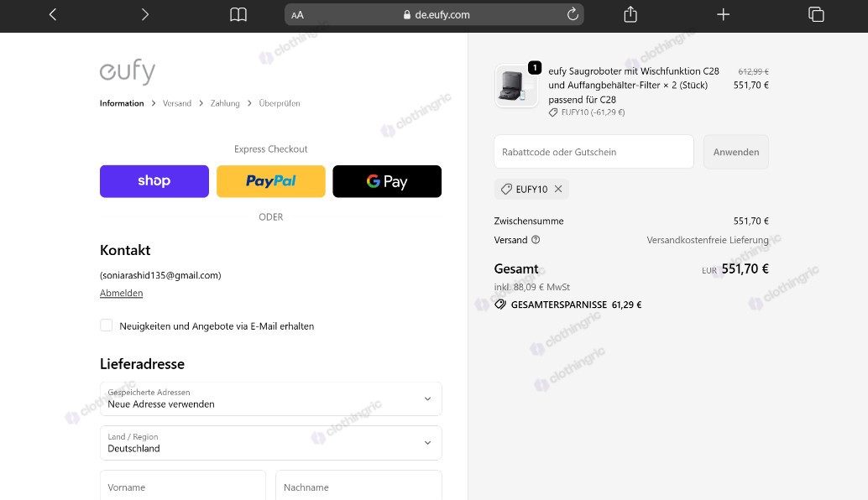Click the Gesamt total 551,70 €
This screenshot has height=500, width=868.
tap(745, 268)
